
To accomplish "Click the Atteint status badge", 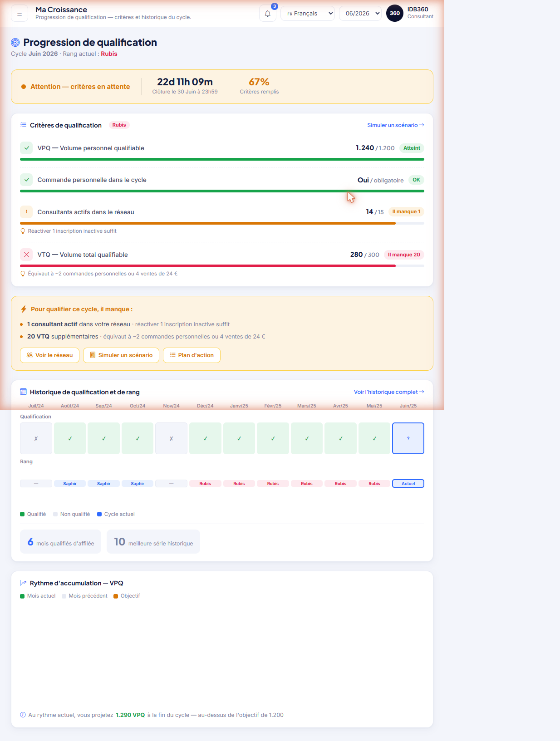I will point(412,148).
